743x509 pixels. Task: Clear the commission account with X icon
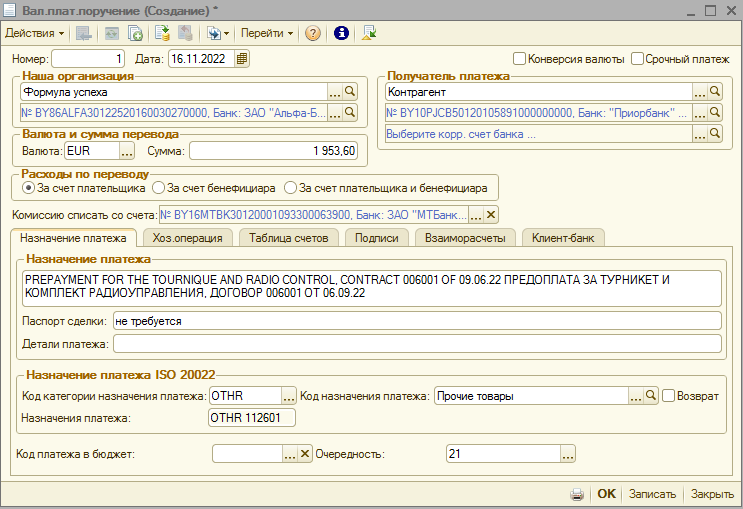(490, 215)
